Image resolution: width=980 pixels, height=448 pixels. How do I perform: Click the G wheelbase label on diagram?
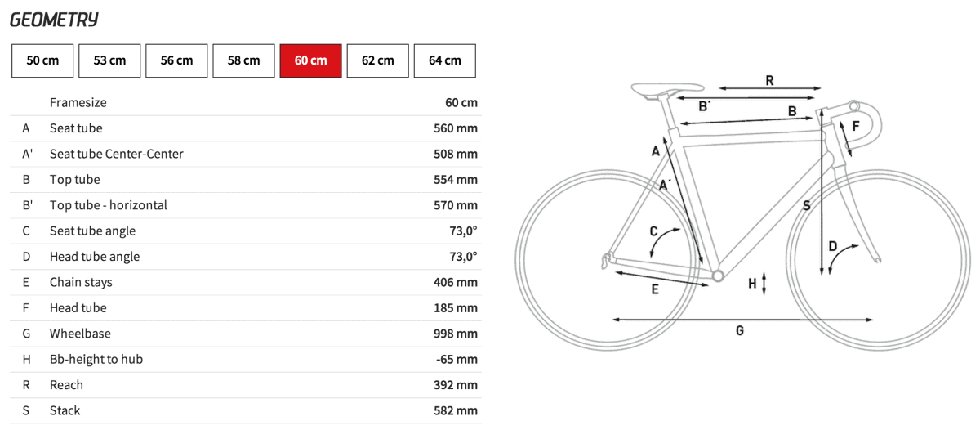[x=740, y=331]
